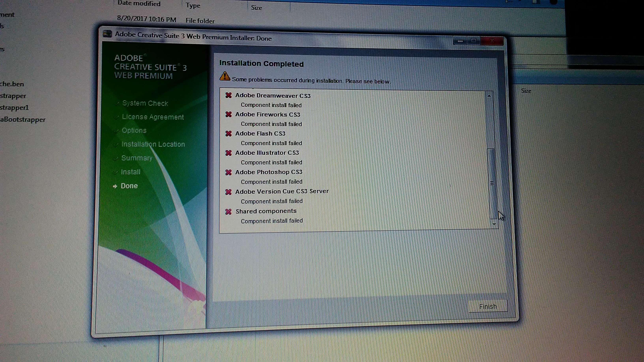This screenshot has height=362, width=644.
Task: Click the results list scrollbar thumb
Action: [x=492, y=183]
